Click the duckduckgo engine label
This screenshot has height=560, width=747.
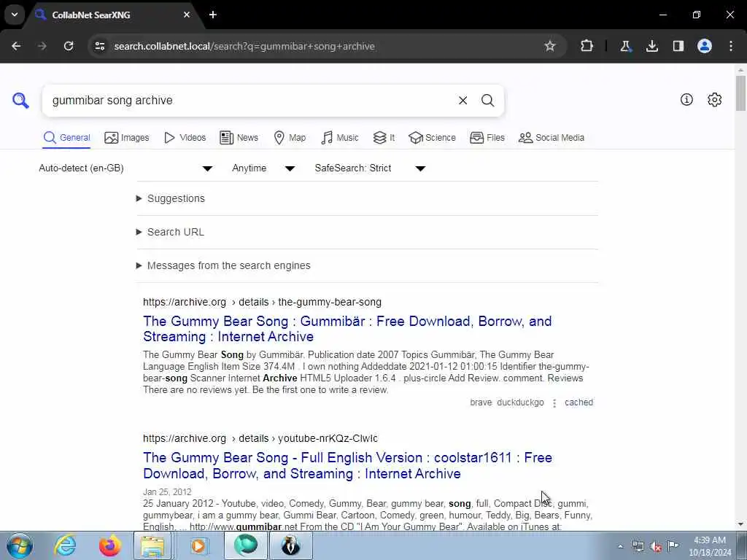coord(520,402)
